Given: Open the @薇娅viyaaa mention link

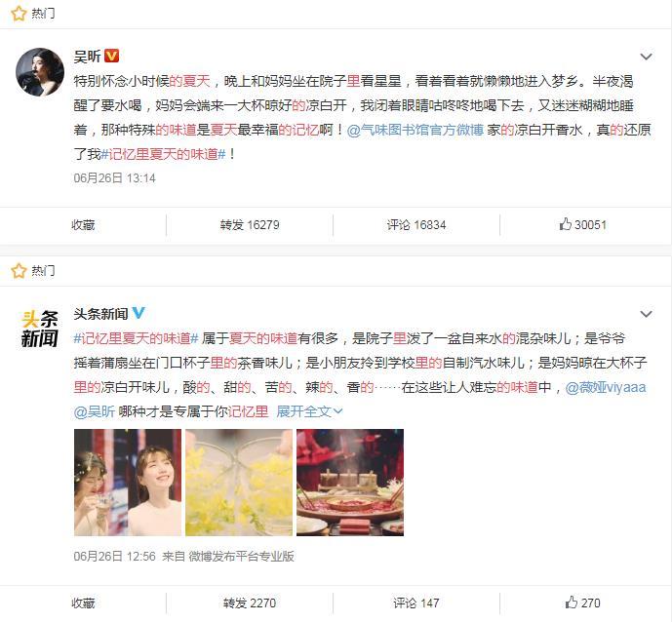Looking at the screenshot, I should pos(606,387).
